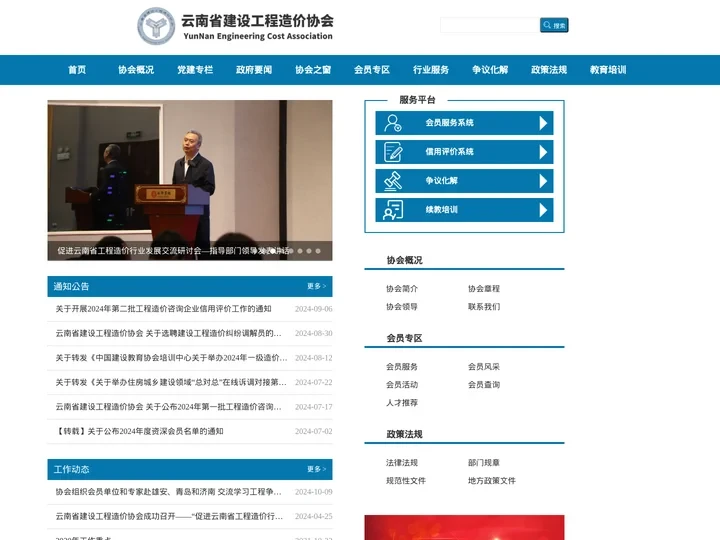Click 更多 in 工作动态 header
The image size is (720, 540).
(316, 469)
